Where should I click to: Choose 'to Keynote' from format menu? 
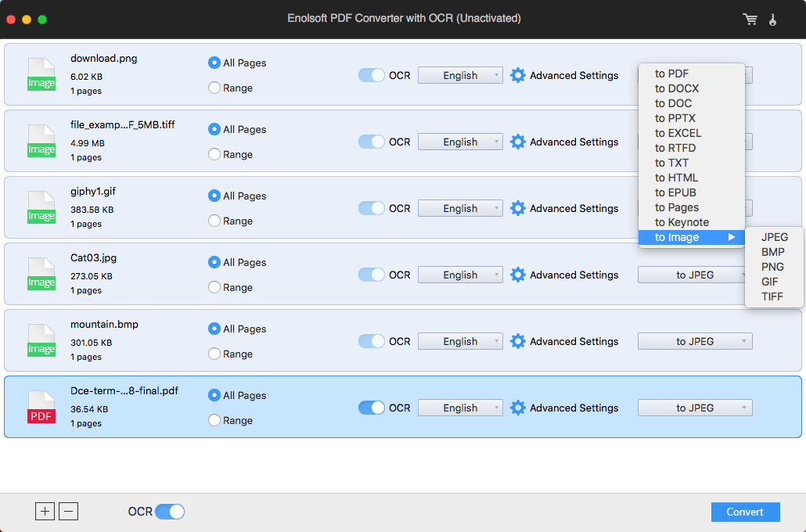[692, 222]
